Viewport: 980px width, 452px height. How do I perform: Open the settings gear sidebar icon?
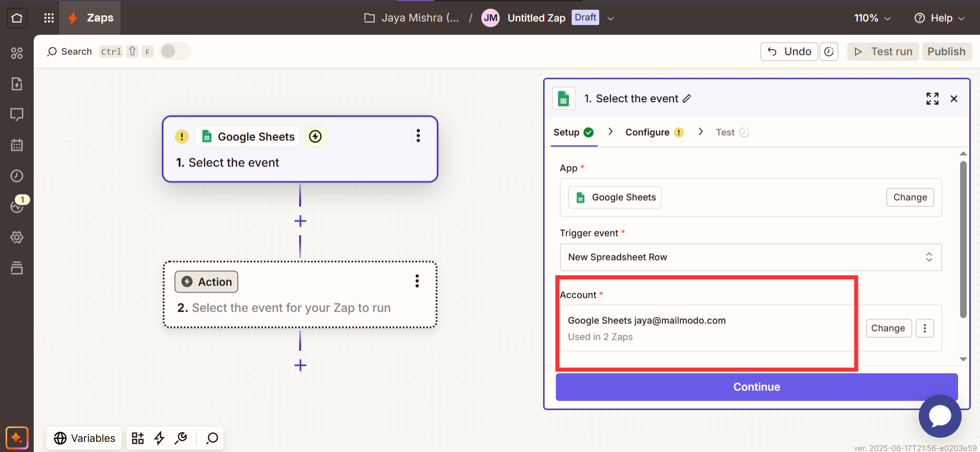pyautogui.click(x=17, y=237)
